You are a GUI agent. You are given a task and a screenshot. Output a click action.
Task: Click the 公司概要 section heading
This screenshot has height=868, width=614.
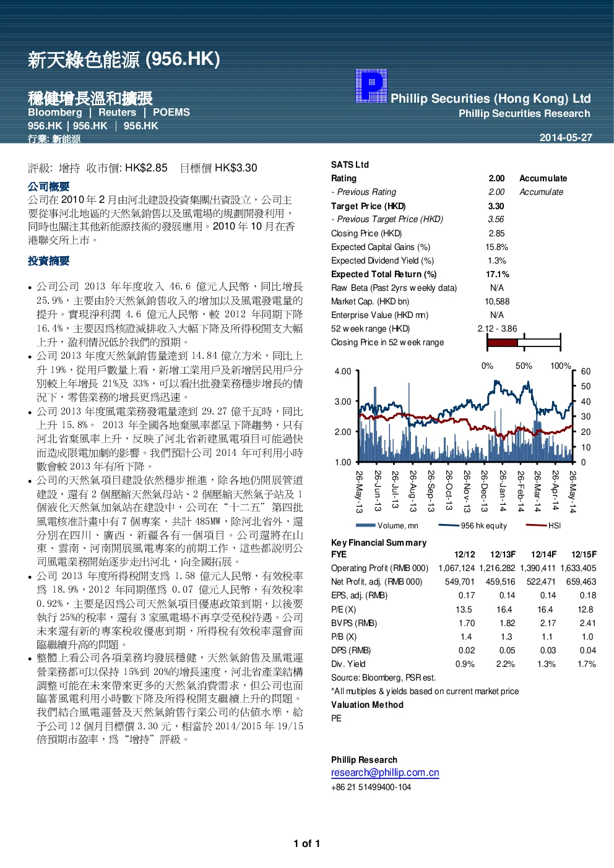tap(48, 186)
